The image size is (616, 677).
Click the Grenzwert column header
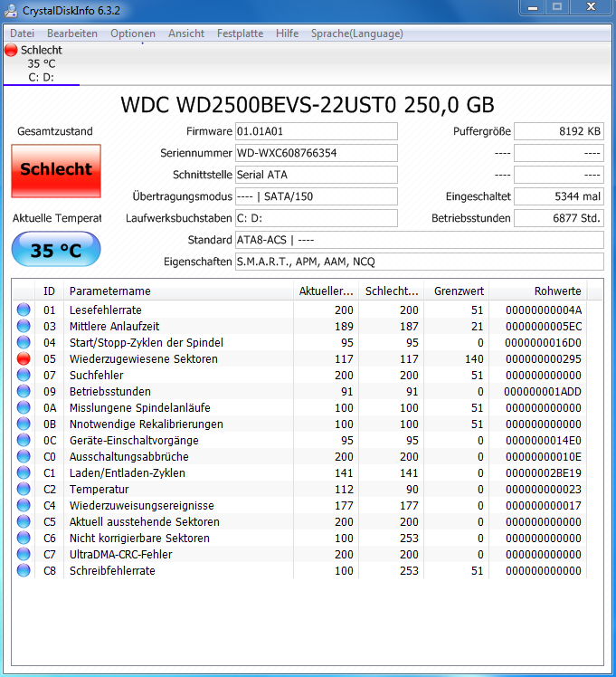click(457, 291)
